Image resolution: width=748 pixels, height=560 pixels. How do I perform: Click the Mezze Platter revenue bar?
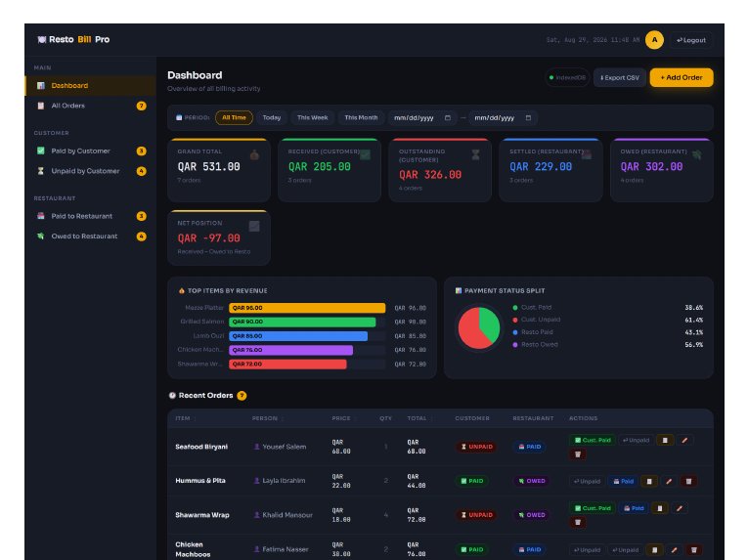(307, 308)
